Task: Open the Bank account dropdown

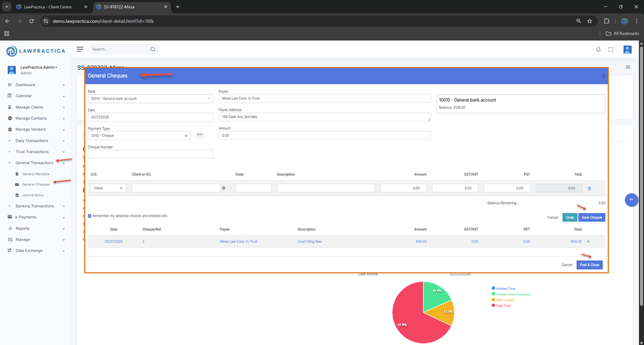Action: click(x=150, y=99)
